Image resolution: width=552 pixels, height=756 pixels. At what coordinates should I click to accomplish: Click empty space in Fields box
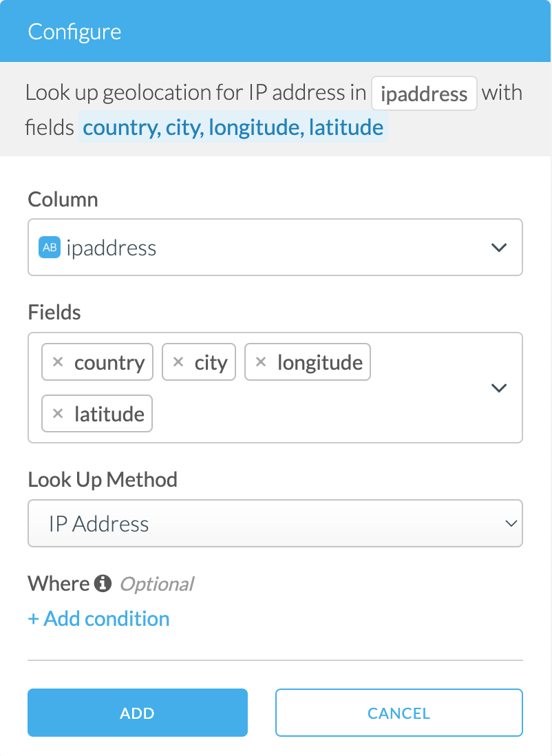(310, 413)
